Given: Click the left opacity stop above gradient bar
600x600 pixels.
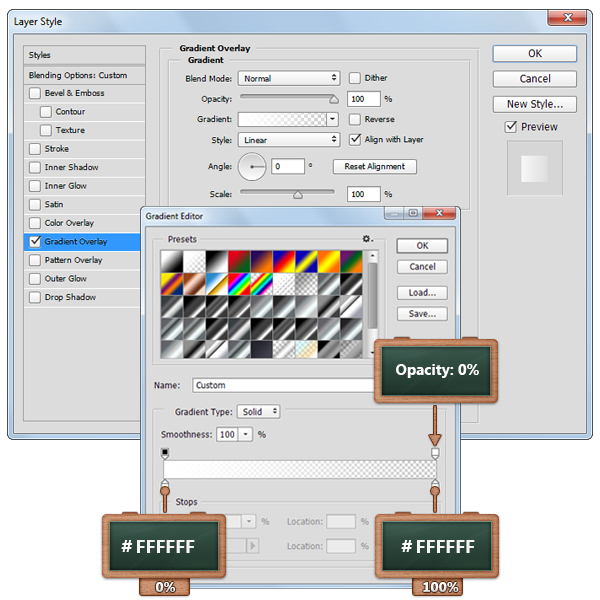Looking at the screenshot, I should pos(165,453).
